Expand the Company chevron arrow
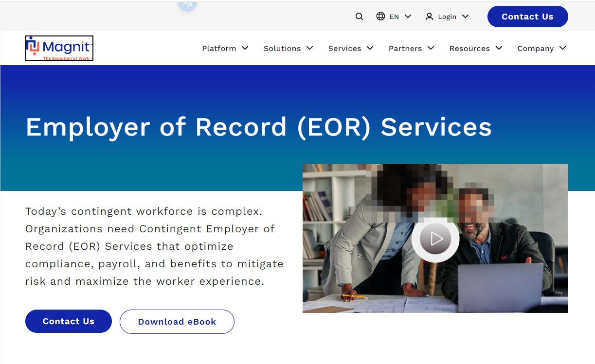595x364 pixels. tap(563, 48)
